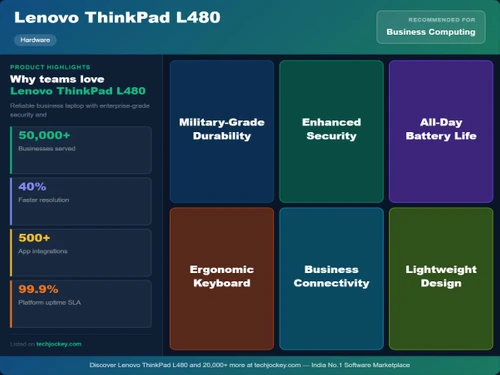
Task: Select the All-Day Battery Life card
Action: click(x=441, y=131)
